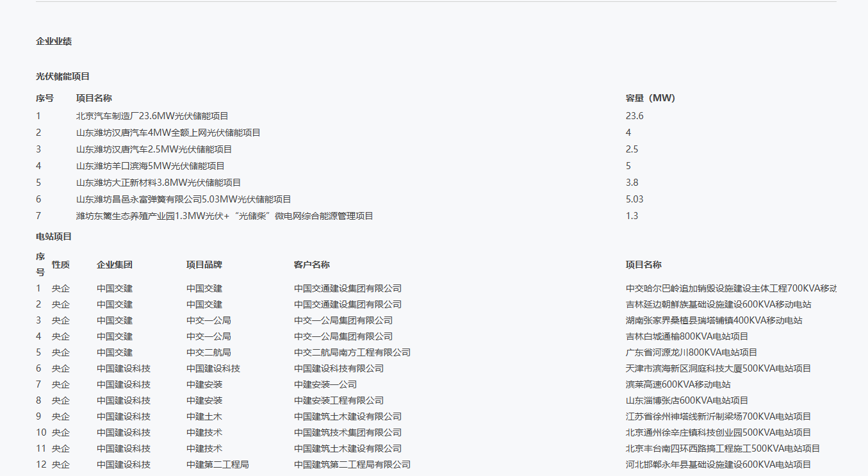Select 项目名称 header in the 光伏储能项目 table

[94, 98]
